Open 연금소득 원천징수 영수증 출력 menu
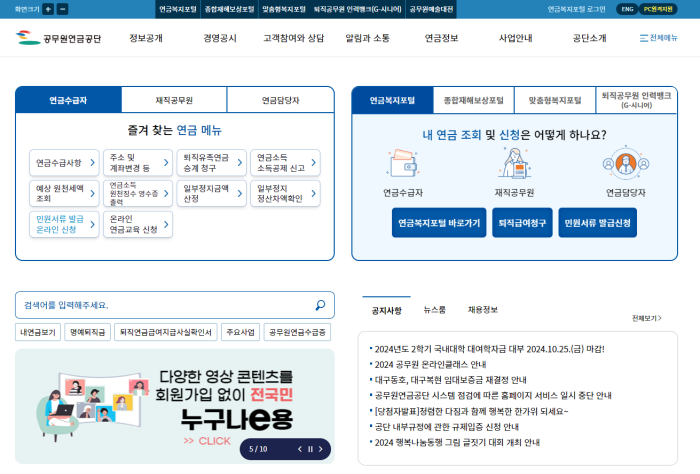 138,193
